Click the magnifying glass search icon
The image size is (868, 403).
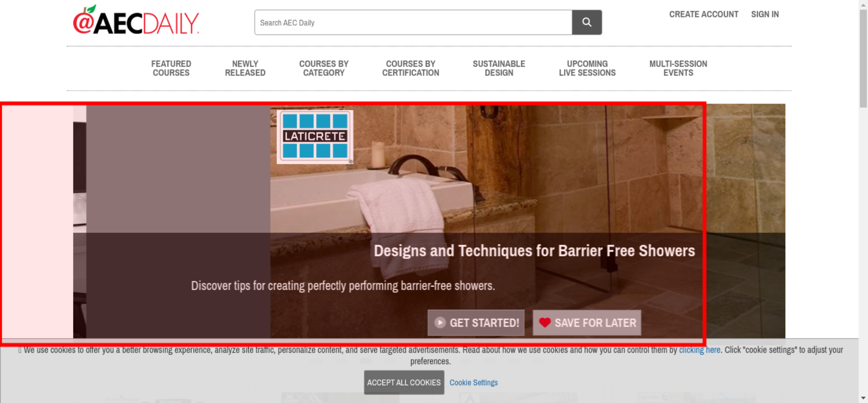coord(587,22)
